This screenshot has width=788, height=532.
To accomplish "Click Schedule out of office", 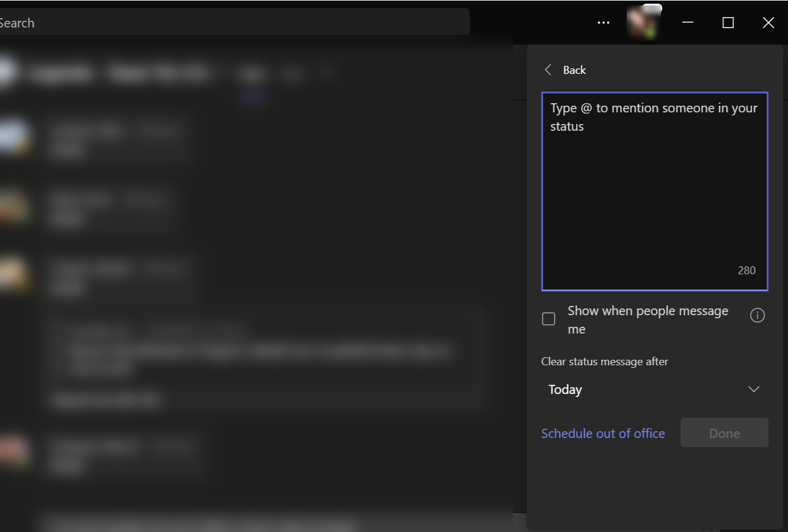I will click(x=603, y=433).
